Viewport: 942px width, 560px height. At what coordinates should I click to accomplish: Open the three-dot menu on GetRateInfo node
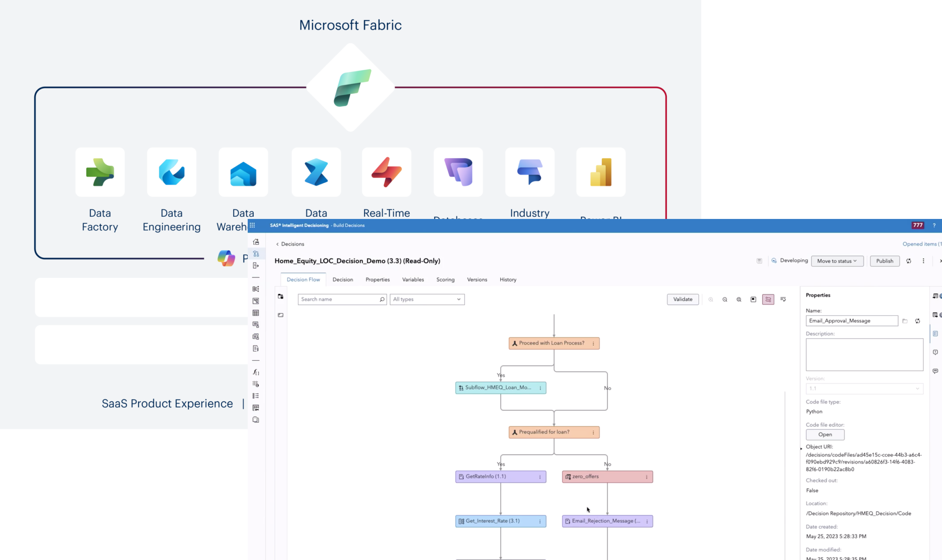[540, 477]
